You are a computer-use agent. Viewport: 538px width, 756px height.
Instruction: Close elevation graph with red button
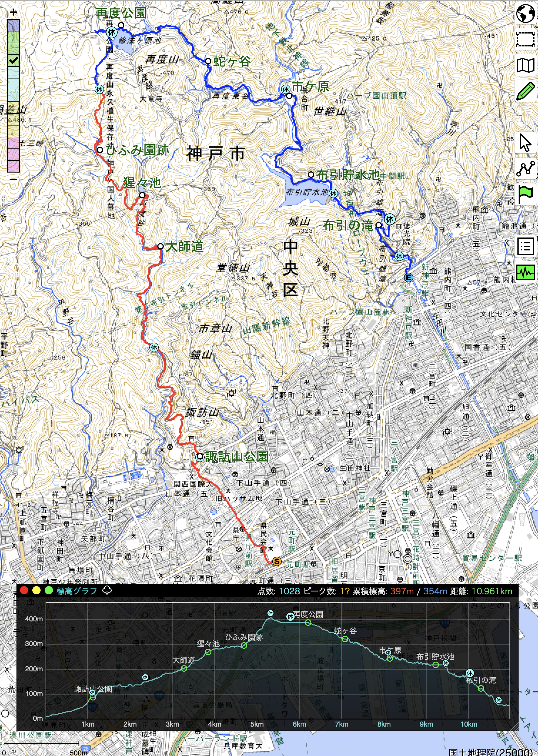24,591
